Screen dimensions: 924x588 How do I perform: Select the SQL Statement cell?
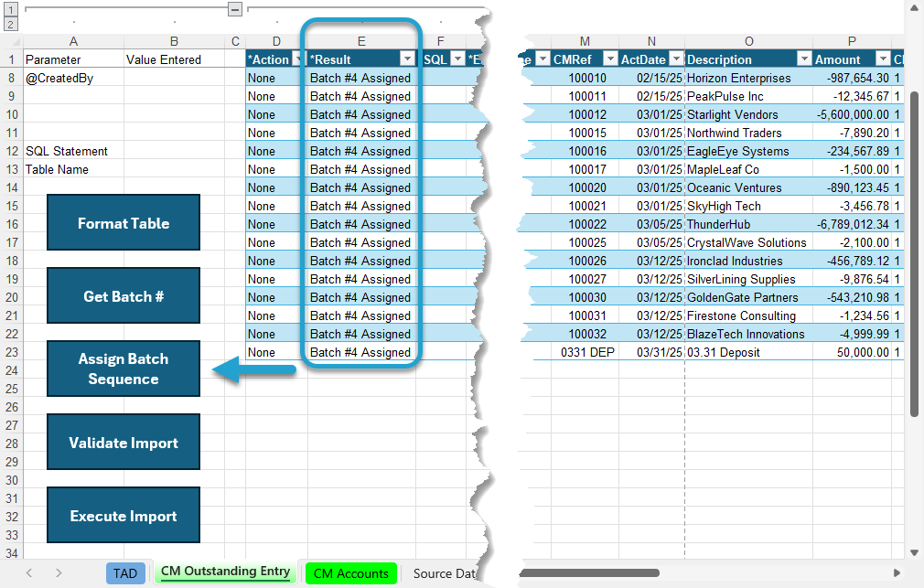[74, 151]
